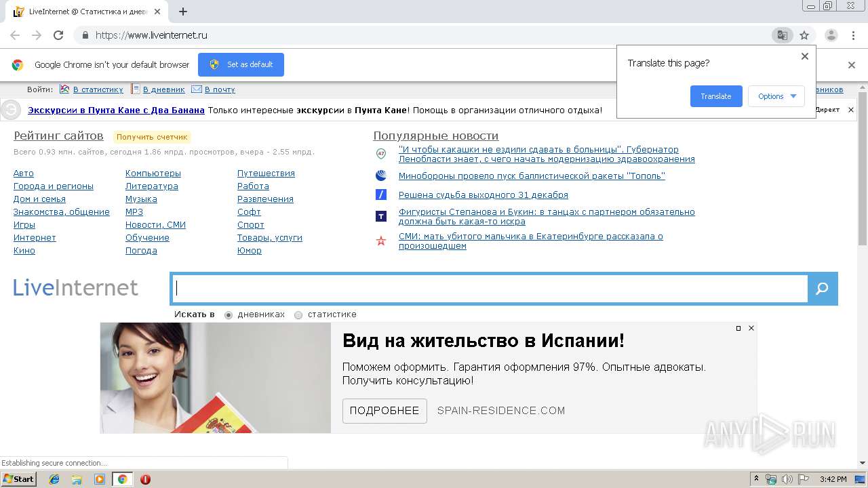Viewport: 868px width, 488px height.
Task: Dismiss the default browser infobar
Action: (852, 65)
